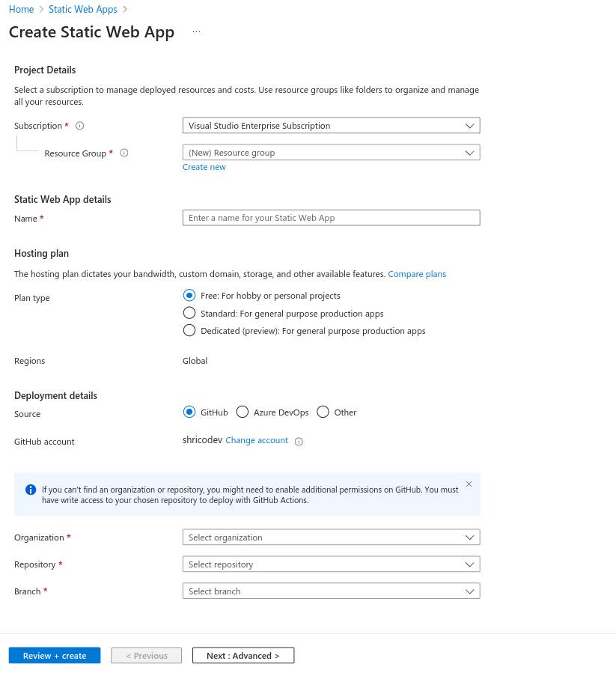Select Azure DevOps as deployment source
The width and height of the screenshot is (616, 673).
[243, 412]
